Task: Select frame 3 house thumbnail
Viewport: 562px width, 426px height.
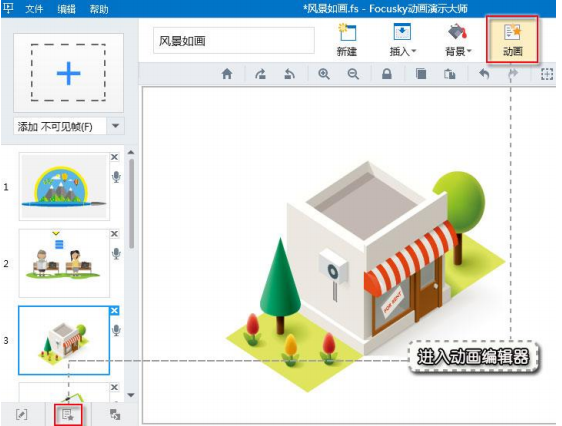Action: pos(64,340)
